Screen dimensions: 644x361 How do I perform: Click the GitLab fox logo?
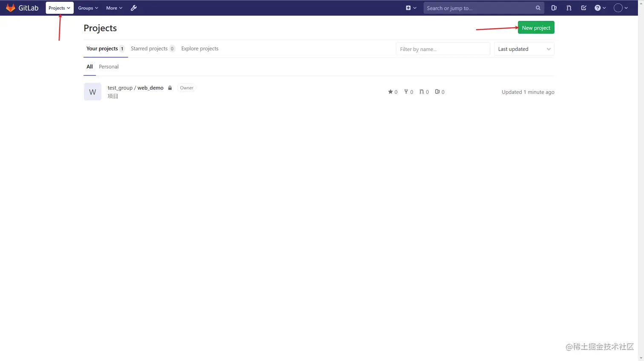11,8
